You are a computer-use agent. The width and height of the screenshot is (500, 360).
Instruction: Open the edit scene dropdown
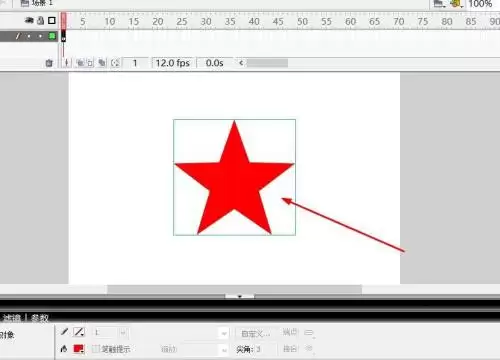[x=439, y=4]
